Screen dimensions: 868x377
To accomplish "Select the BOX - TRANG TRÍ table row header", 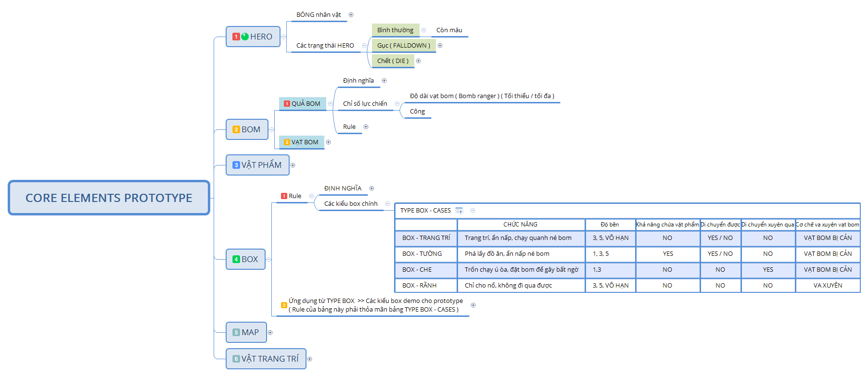I will (x=426, y=238).
